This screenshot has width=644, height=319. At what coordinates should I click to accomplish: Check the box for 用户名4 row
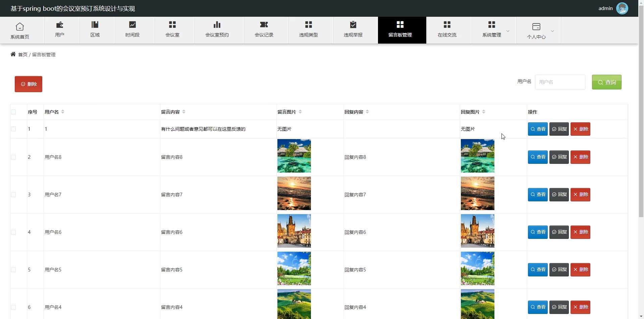point(13,307)
